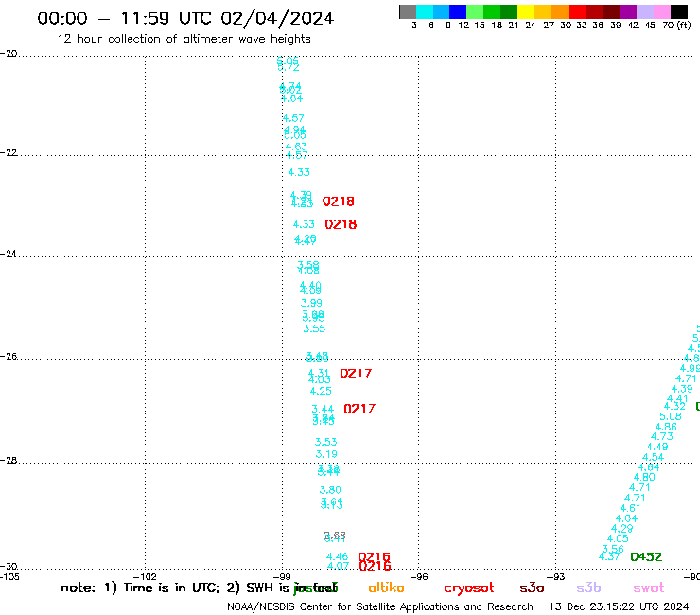This screenshot has width=700, height=615.
Task: Click wave height value '4.32'
Action: coord(674,407)
